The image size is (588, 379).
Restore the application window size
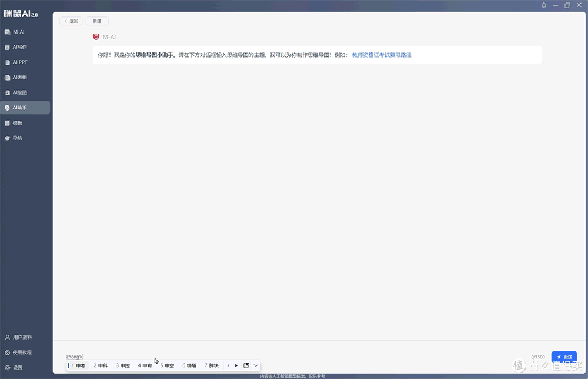click(567, 5)
